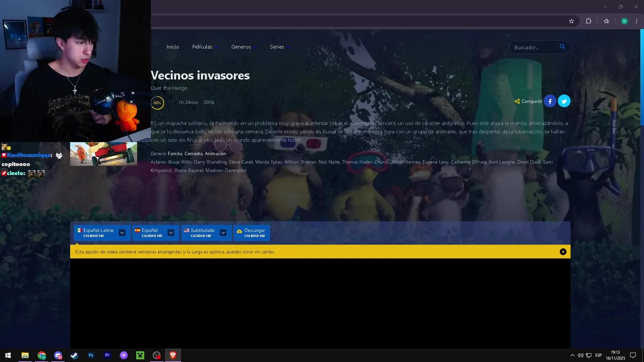Open the browser extensions puzzle icon

[588, 21]
